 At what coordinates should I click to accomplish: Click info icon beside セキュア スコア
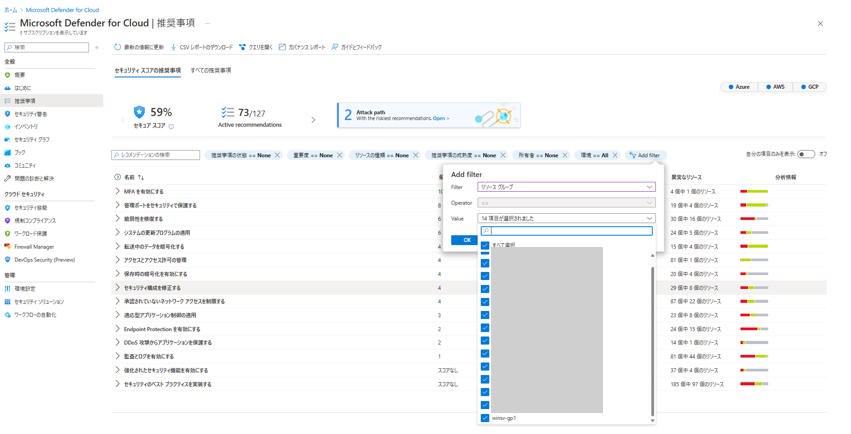pyautogui.click(x=171, y=126)
